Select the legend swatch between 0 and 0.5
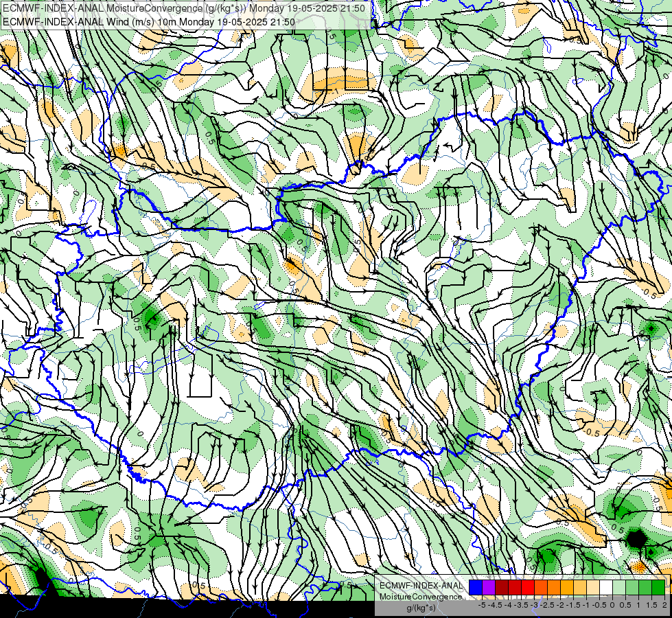The image size is (672, 618). tap(619, 588)
